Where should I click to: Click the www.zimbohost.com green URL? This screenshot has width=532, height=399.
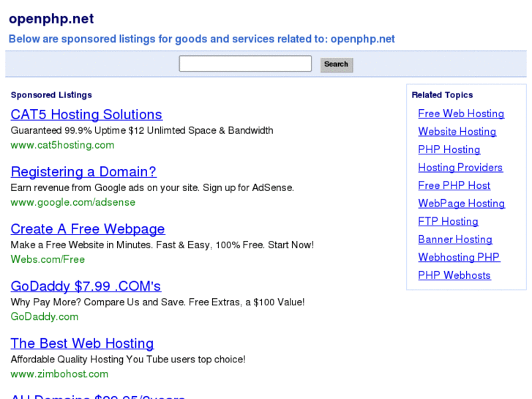59,374
